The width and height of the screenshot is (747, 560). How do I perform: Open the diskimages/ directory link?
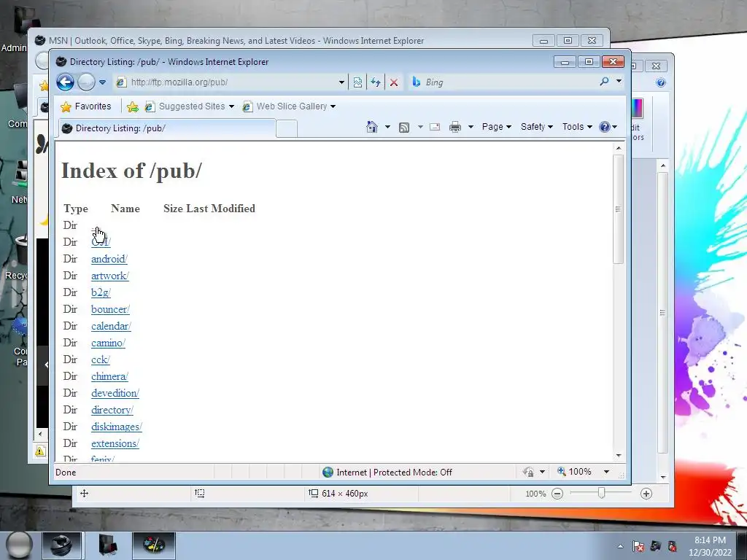click(x=116, y=427)
